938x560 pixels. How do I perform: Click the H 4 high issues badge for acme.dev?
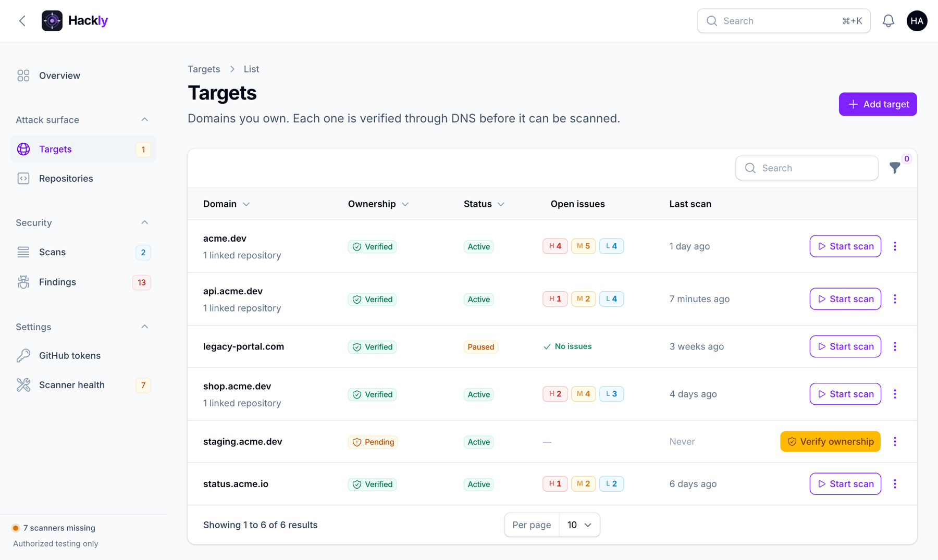coord(555,246)
